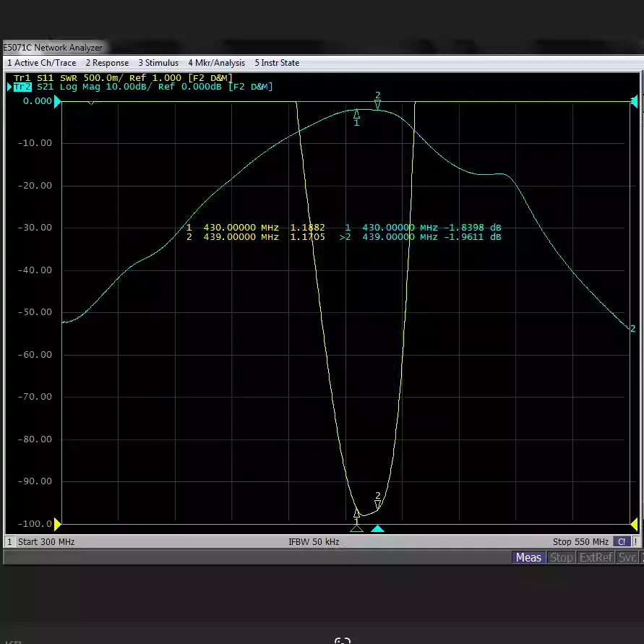This screenshot has height=644, width=644.
Task: Click the E5071C Network Analyzer title
Action: point(53,48)
